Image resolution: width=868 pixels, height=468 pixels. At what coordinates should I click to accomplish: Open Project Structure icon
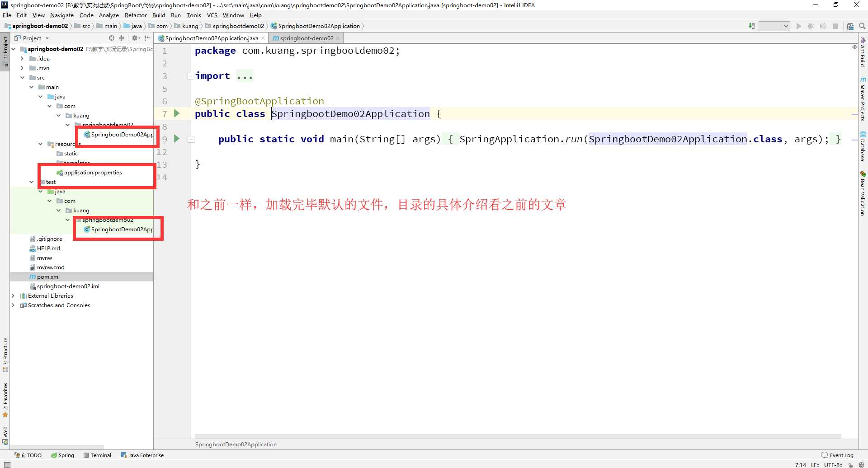pos(850,26)
